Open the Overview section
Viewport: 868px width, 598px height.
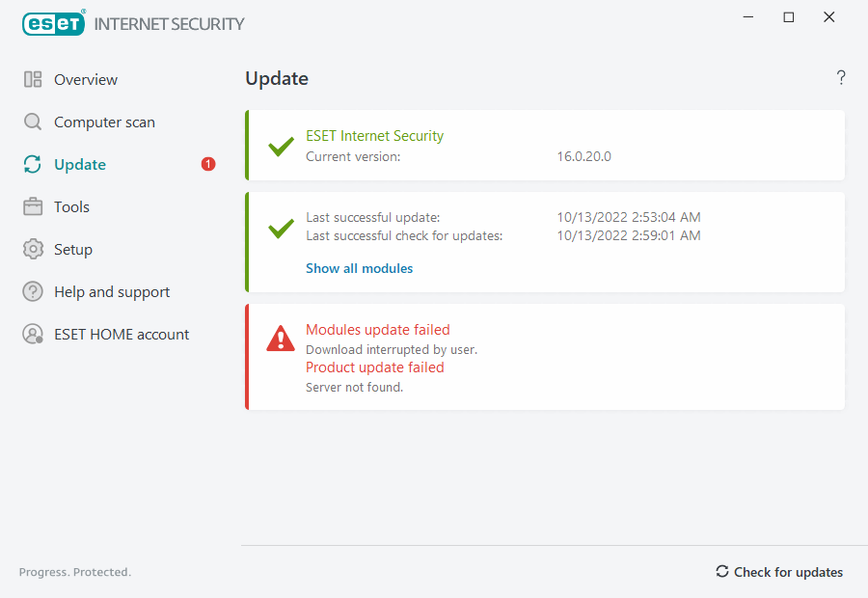pos(86,80)
